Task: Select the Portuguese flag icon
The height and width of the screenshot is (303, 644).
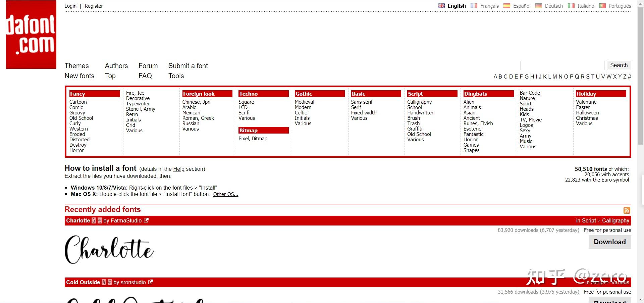Action: pos(602,6)
